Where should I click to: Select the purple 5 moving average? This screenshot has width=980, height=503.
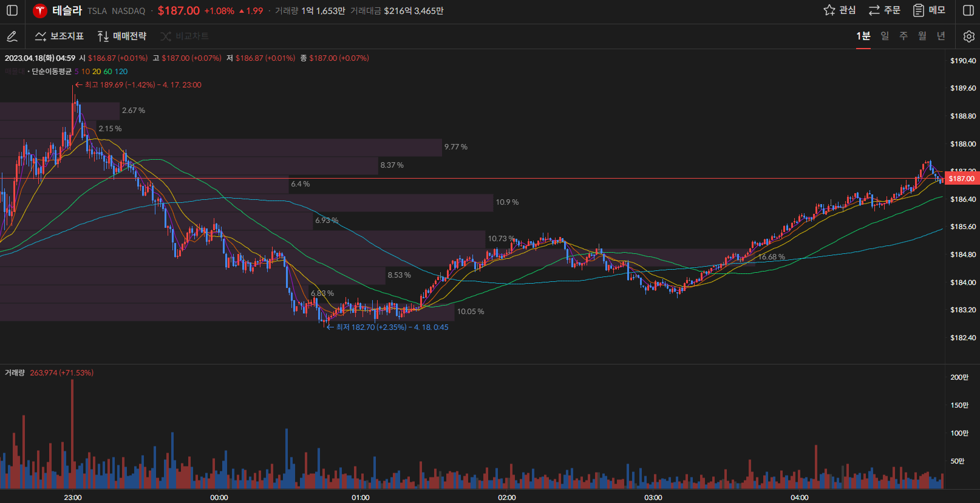point(77,72)
